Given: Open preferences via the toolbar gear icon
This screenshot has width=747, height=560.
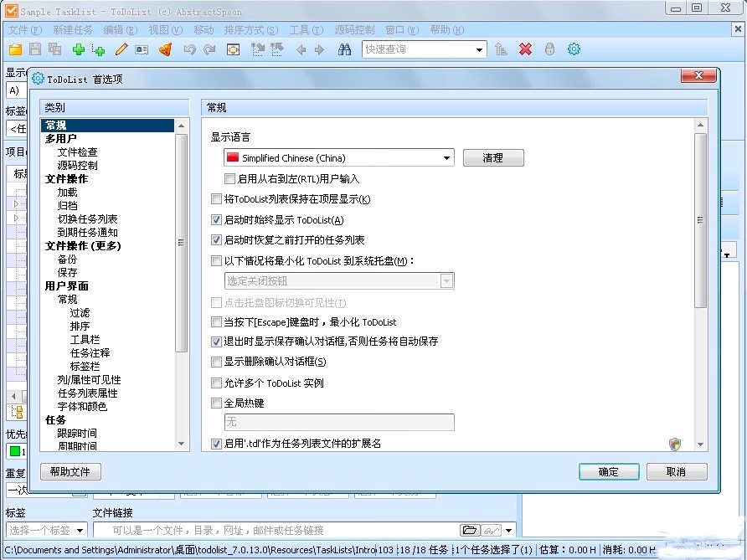Looking at the screenshot, I should click(574, 49).
